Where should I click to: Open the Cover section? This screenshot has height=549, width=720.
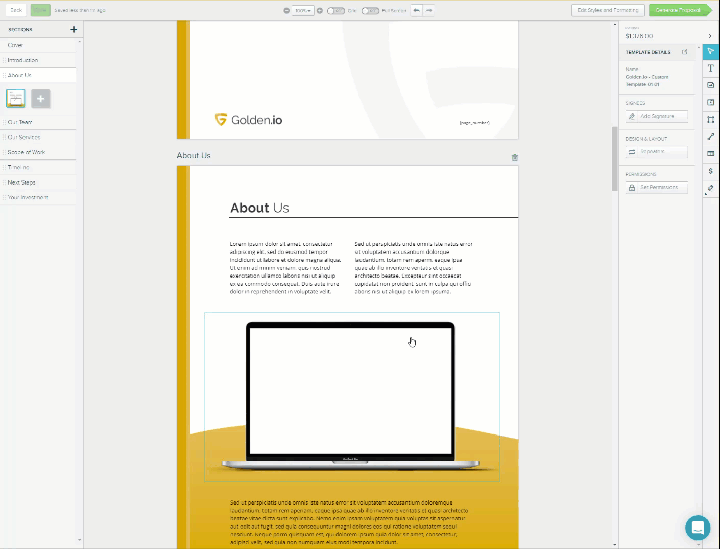click(x=39, y=45)
